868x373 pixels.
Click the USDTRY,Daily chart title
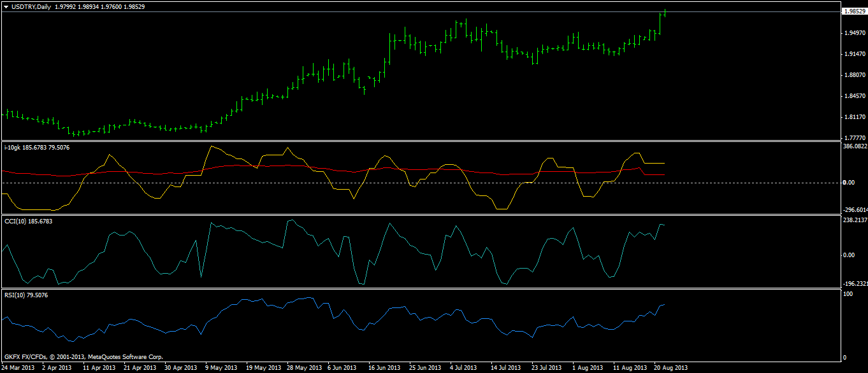pyautogui.click(x=32, y=6)
